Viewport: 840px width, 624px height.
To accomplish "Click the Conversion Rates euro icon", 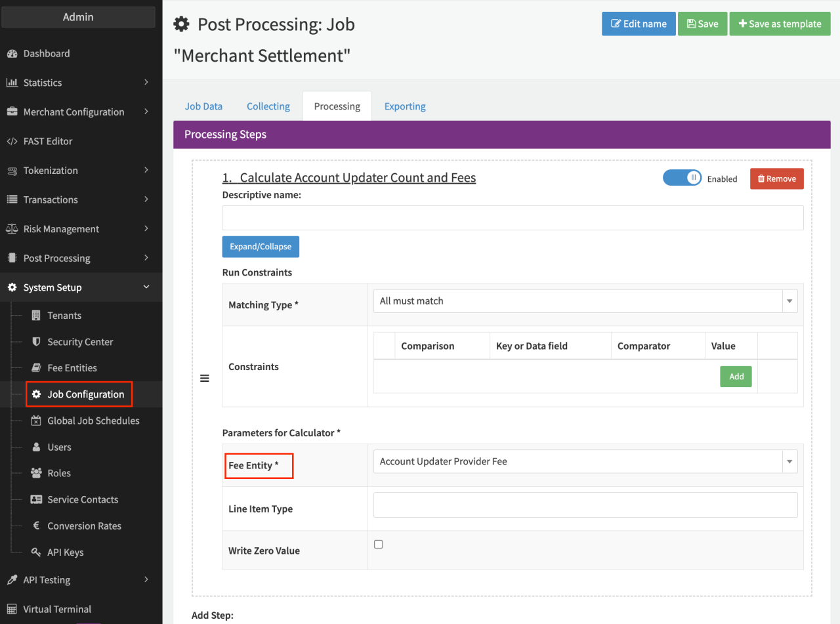I will (x=36, y=526).
